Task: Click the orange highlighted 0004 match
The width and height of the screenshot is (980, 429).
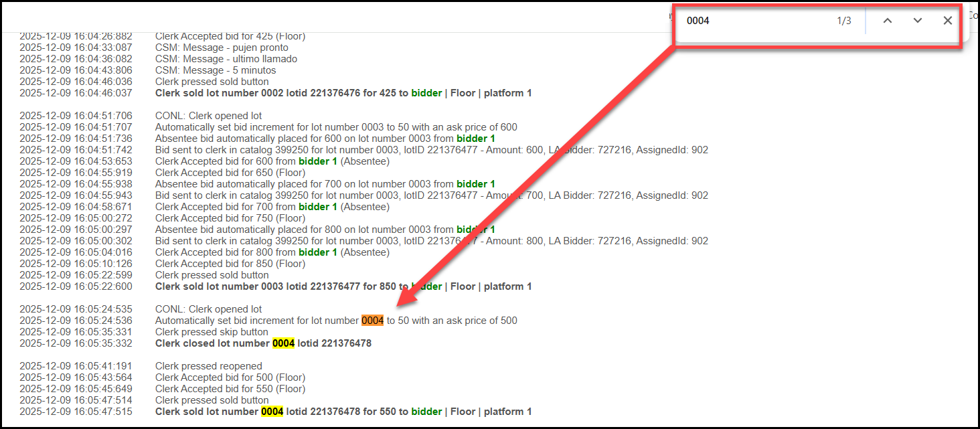Action: [373, 321]
